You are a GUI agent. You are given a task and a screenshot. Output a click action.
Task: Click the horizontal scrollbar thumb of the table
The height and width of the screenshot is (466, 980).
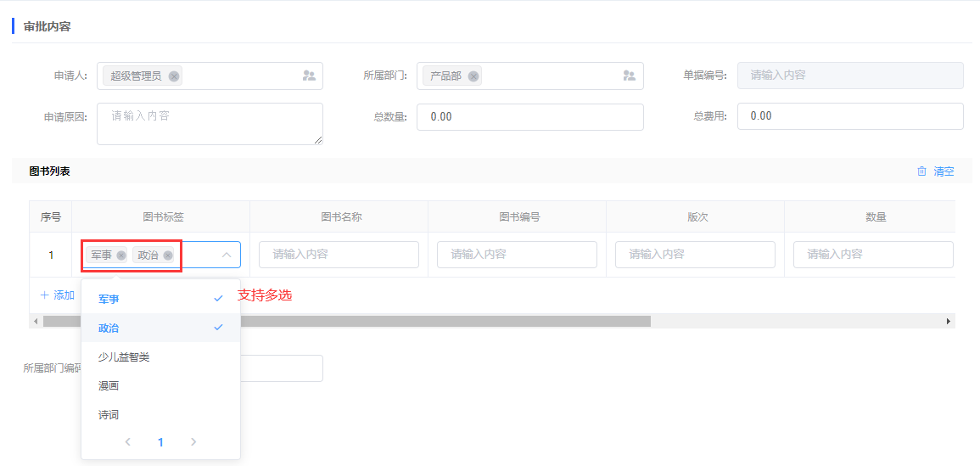(347, 321)
